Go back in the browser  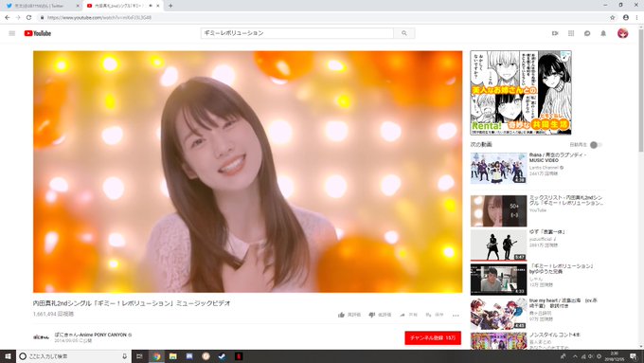7,17
